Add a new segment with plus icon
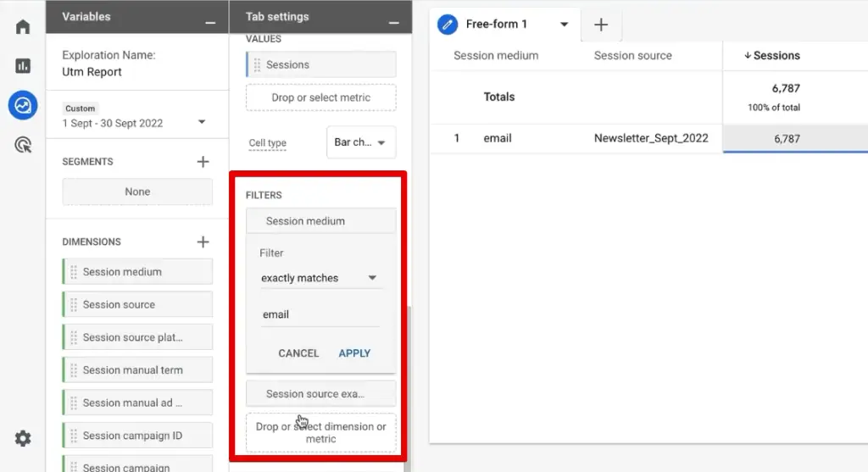The width and height of the screenshot is (868, 472). 203,161
